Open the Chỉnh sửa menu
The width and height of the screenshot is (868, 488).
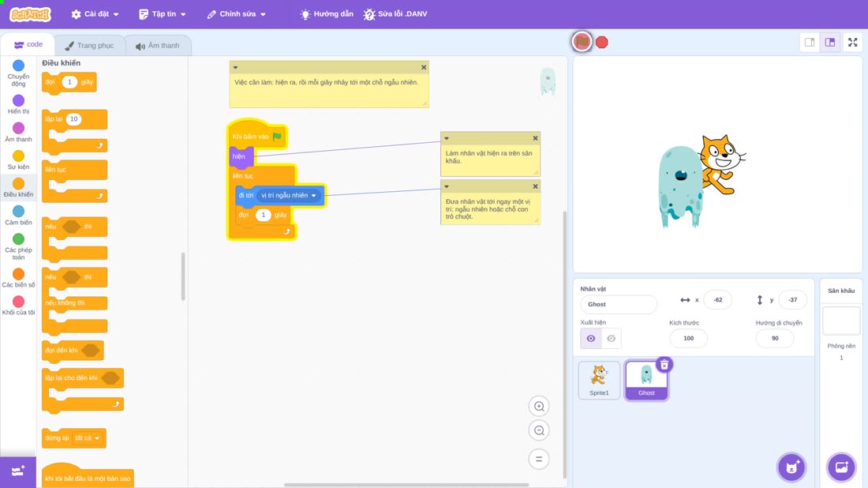(237, 14)
